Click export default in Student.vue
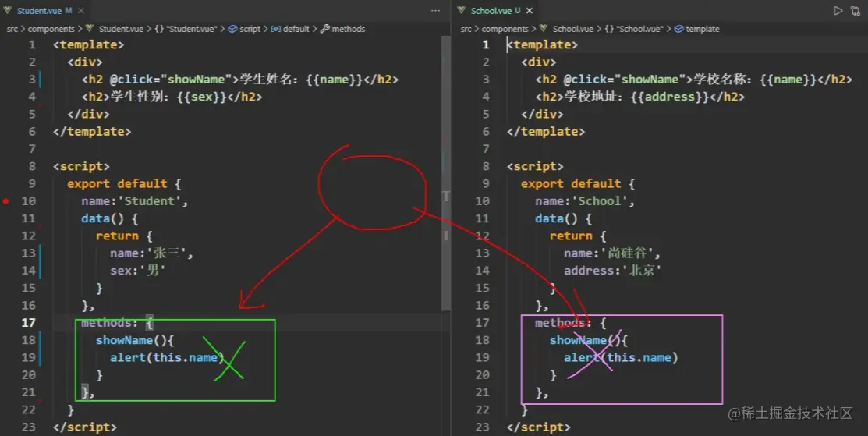This screenshot has height=436, width=868. coord(117,184)
